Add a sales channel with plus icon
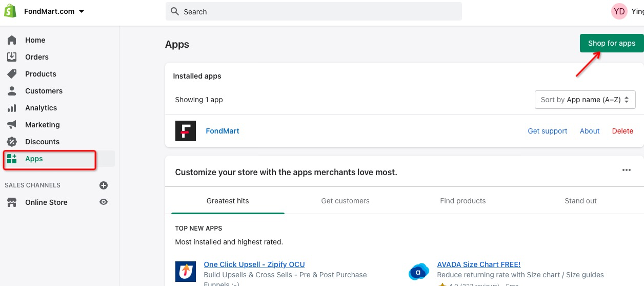The width and height of the screenshot is (644, 286). coord(104,185)
